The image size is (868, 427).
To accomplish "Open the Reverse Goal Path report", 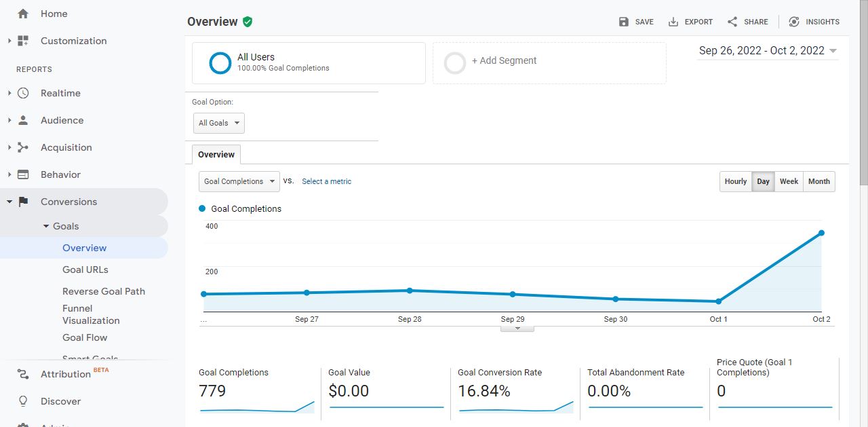I will click(104, 291).
